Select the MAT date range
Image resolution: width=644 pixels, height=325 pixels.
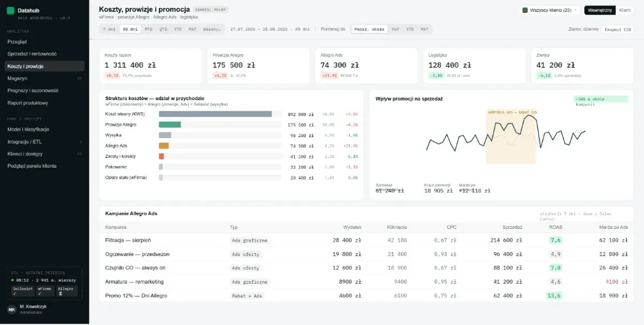pyautogui.click(x=192, y=29)
